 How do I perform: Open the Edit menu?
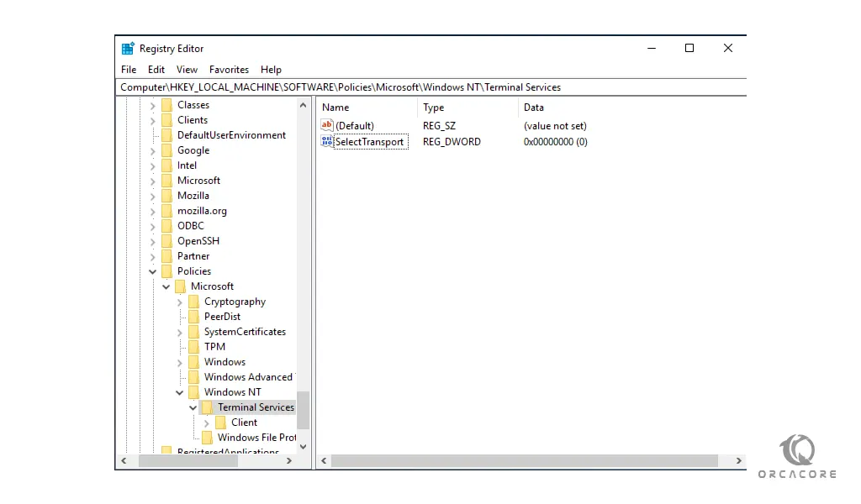click(156, 70)
